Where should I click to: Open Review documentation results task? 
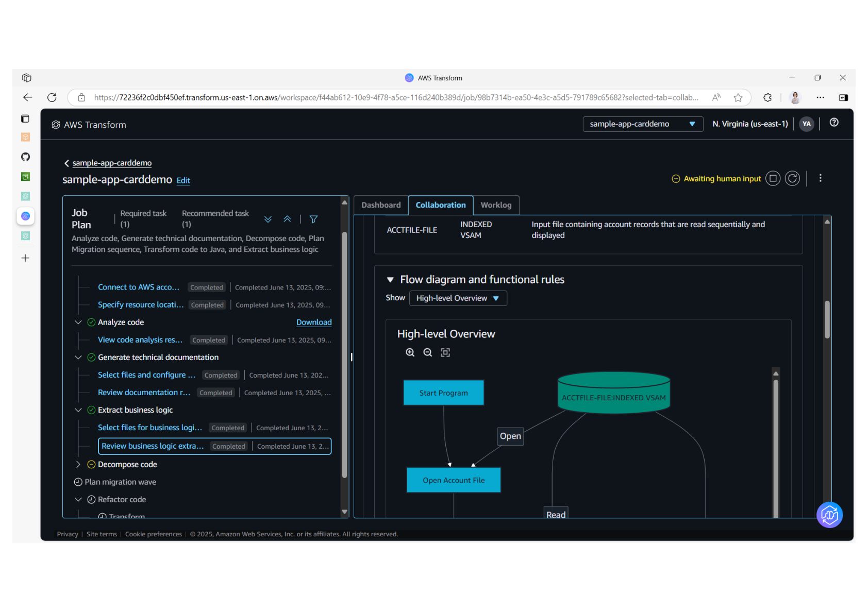tap(144, 393)
